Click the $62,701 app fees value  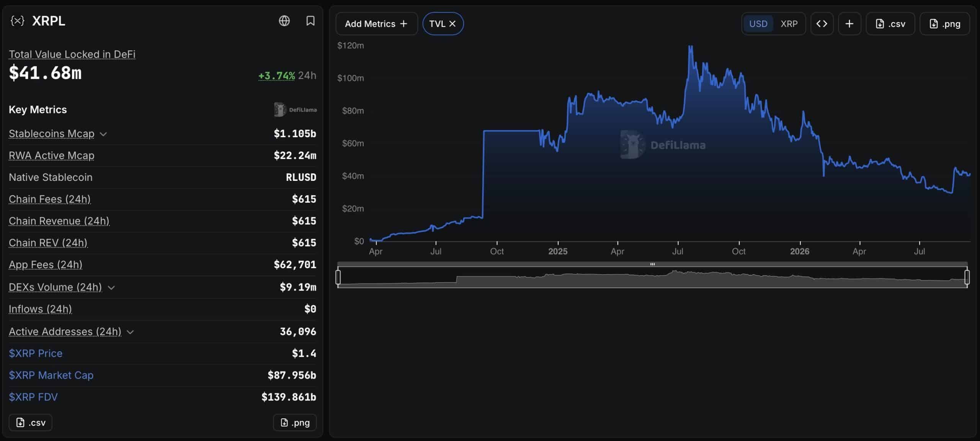pyautogui.click(x=295, y=264)
